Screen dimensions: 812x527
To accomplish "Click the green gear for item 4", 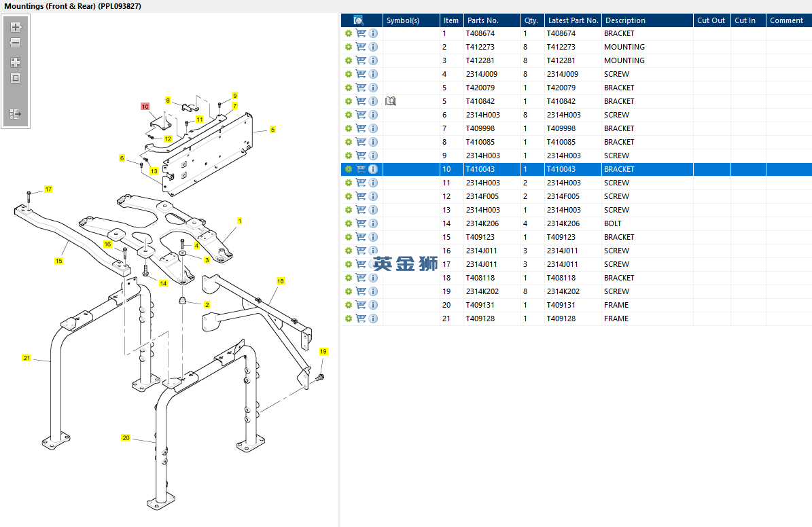I will point(349,74).
